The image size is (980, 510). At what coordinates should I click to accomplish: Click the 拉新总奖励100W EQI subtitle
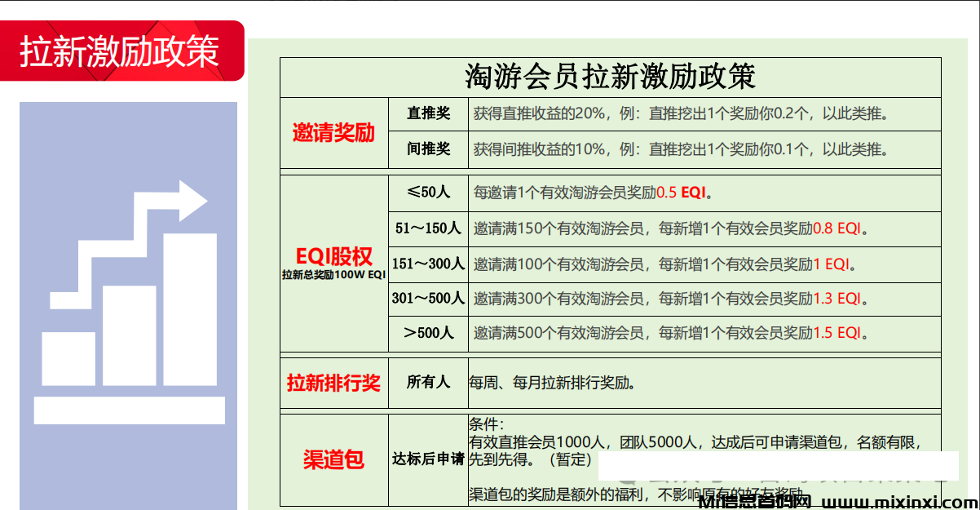[x=333, y=275]
